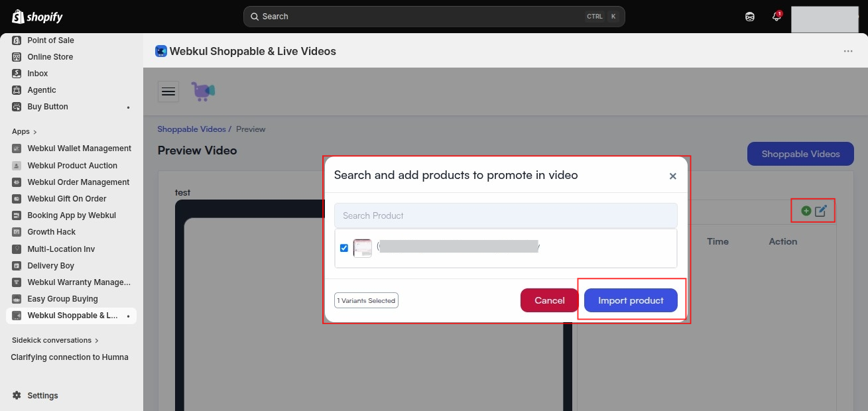Screen dimensions: 868x411
Task: Click the edit pencil icon beside the plus
Action: [x=821, y=211]
